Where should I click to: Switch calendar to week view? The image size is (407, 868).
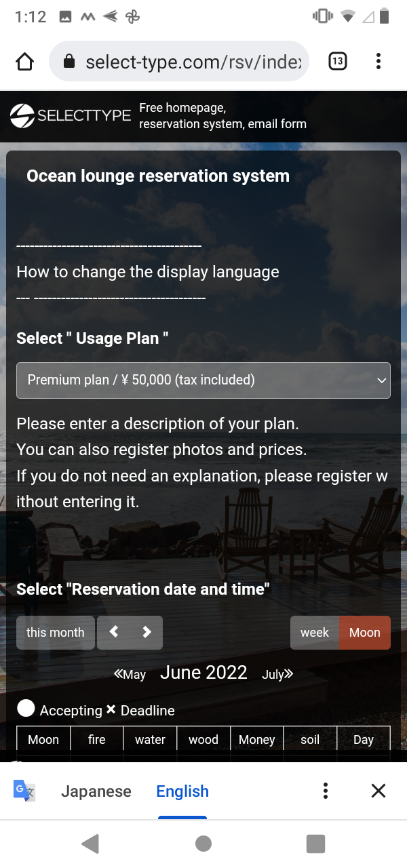(x=315, y=633)
